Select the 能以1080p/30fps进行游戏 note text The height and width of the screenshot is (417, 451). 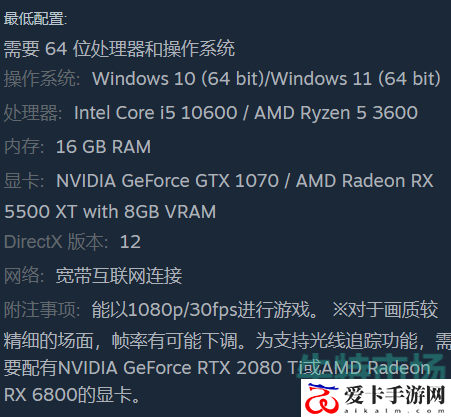(x=201, y=310)
